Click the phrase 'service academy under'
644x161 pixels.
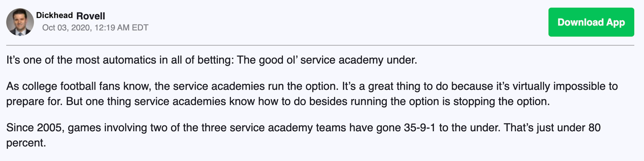[359, 60]
